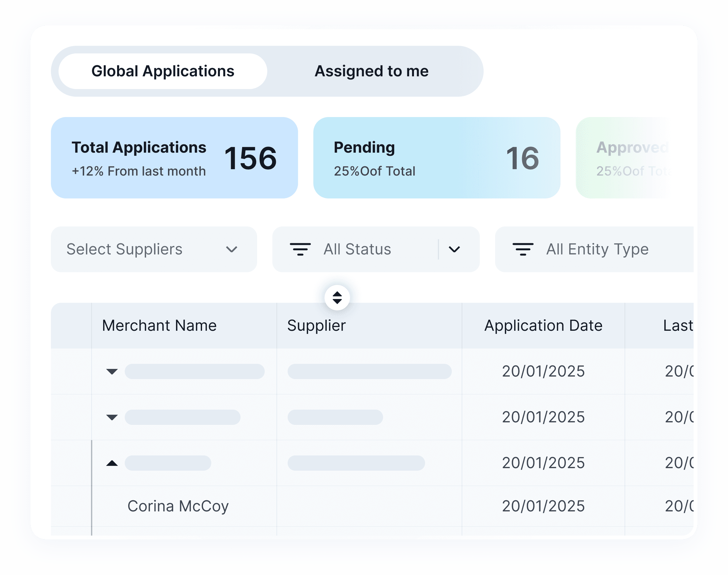Screen dimensions: 728x575
Task: Expand the first merchant row arrow
Action: pos(112,372)
